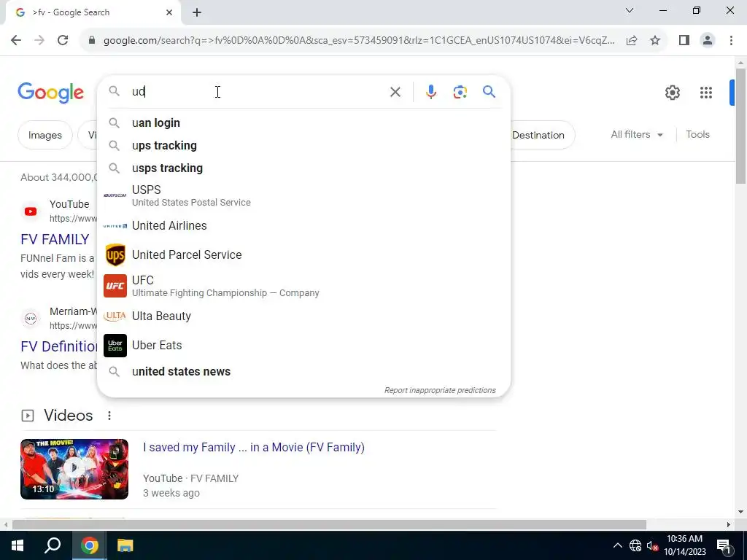Click the address bar URL
Screen dimensions: 747x560
tap(358, 41)
